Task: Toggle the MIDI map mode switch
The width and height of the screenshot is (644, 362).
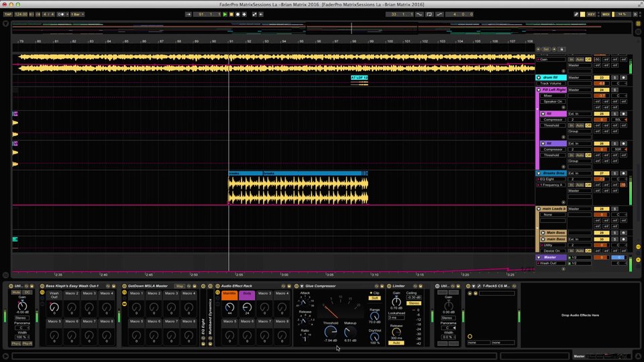Action: pos(606,14)
